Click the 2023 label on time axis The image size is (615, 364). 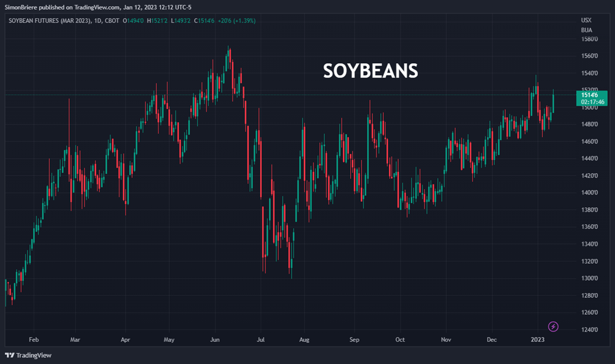[537, 339]
